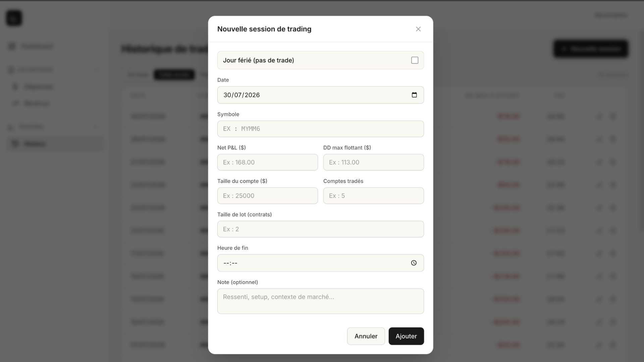Select the Taille du compte ($) field
644x362 pixels.
[268, 196]
